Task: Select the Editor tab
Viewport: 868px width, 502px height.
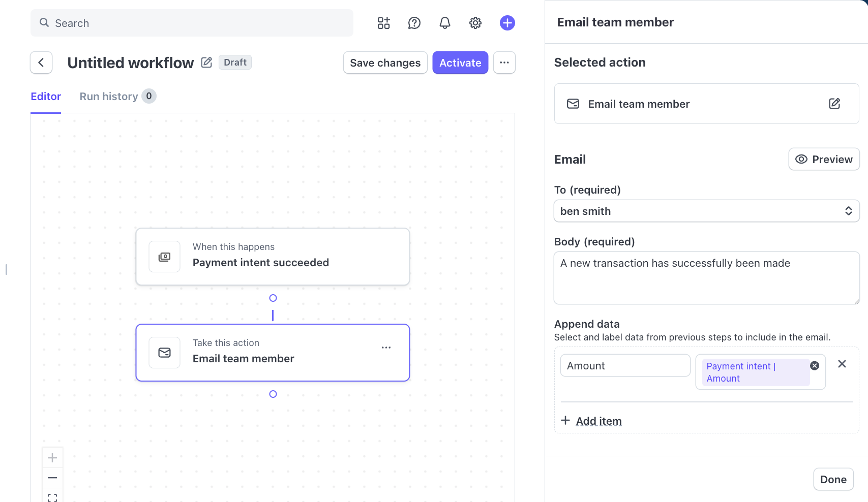Action: tap(46, 96)
